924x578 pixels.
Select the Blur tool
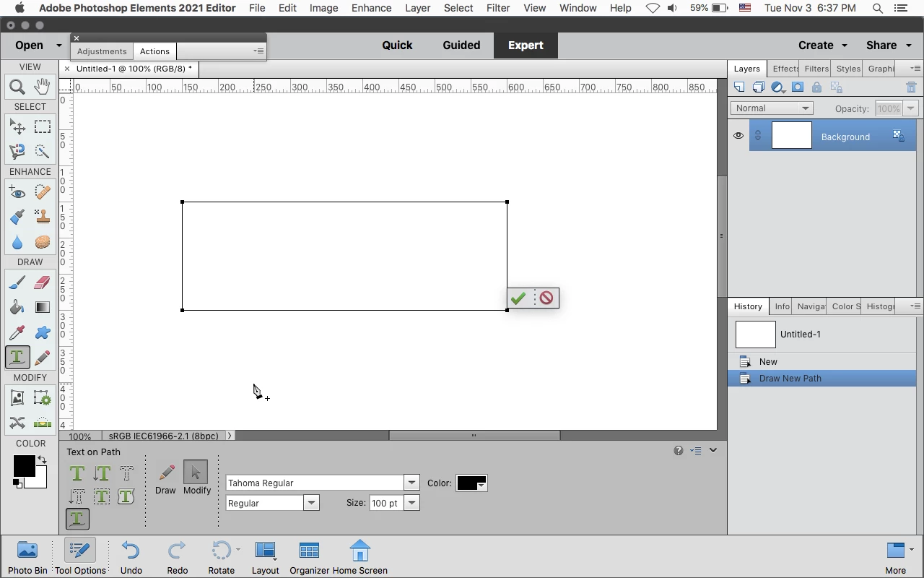pos(17,242)
